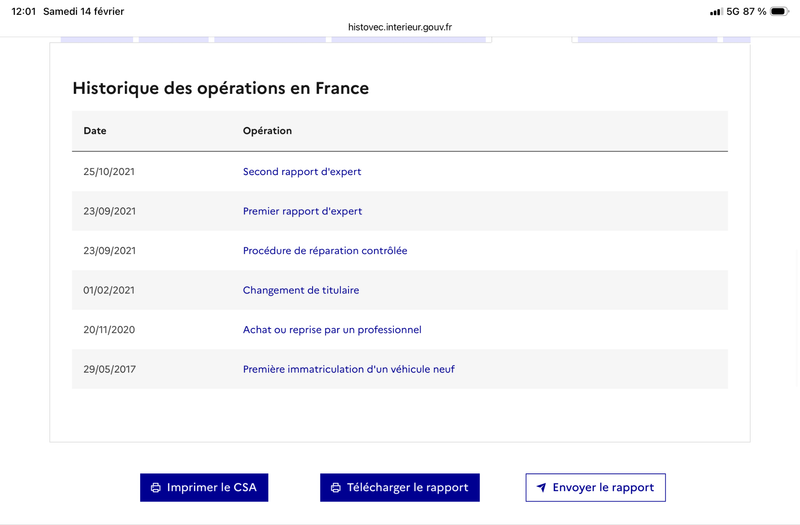Select the 25/10/2021 date cell
The height and width of the screenshot is (525, 800).
coord(109,172)
